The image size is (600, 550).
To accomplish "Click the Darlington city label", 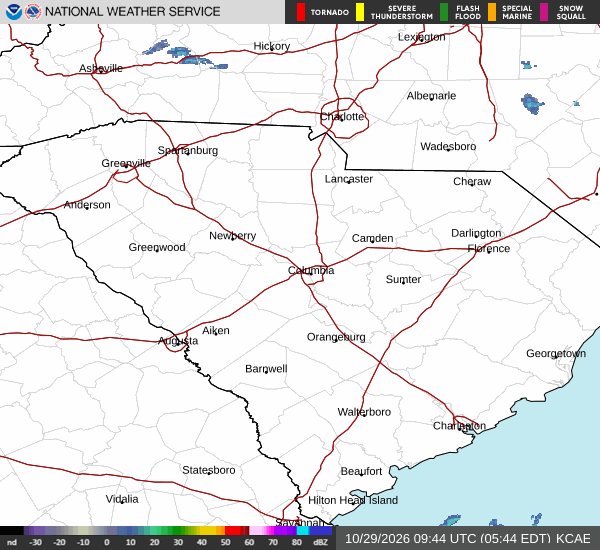I will 476,233.
